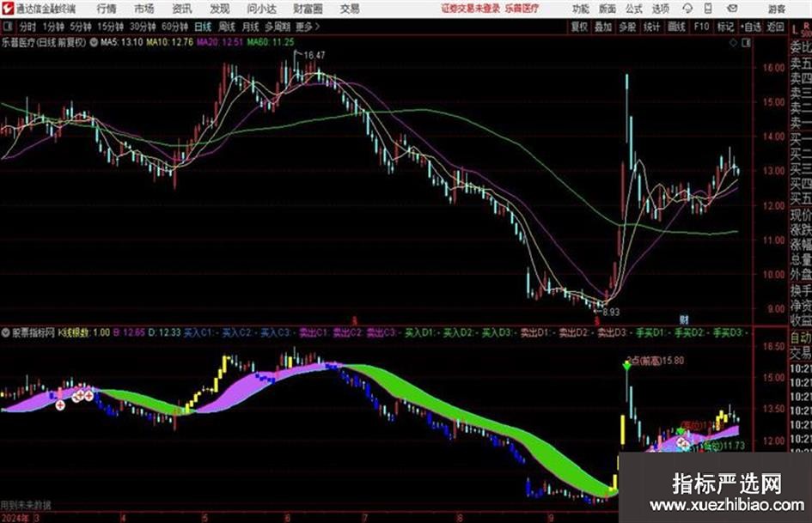The image size is (812, 523).
Task: Click the MA10: 12.76 value
Action: (170, 42)
